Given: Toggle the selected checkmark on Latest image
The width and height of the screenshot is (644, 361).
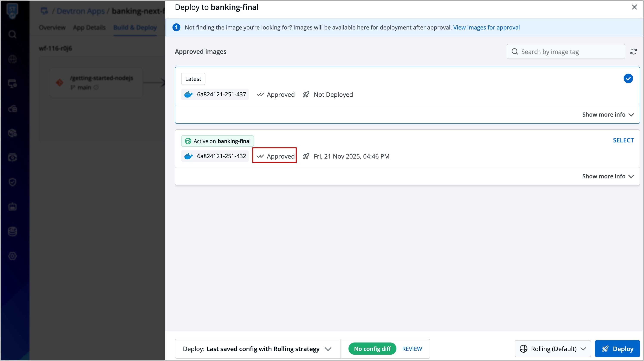Looking at the screenshot, I should (628, 79).
